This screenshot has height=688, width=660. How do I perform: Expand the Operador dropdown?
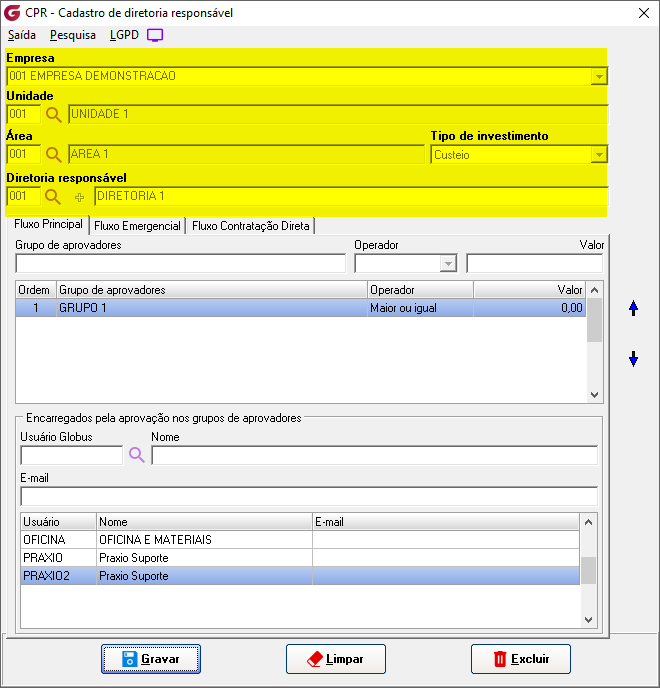(448, 264)
